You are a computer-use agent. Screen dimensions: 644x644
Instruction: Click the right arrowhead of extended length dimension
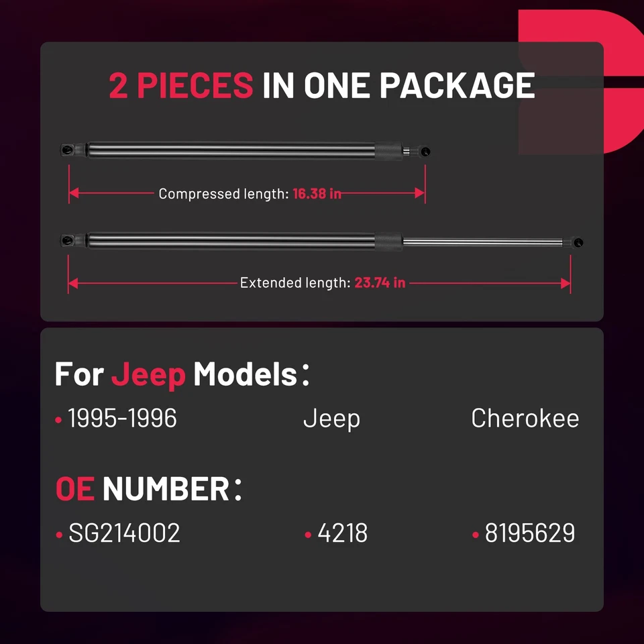click(x=566, y=283)
